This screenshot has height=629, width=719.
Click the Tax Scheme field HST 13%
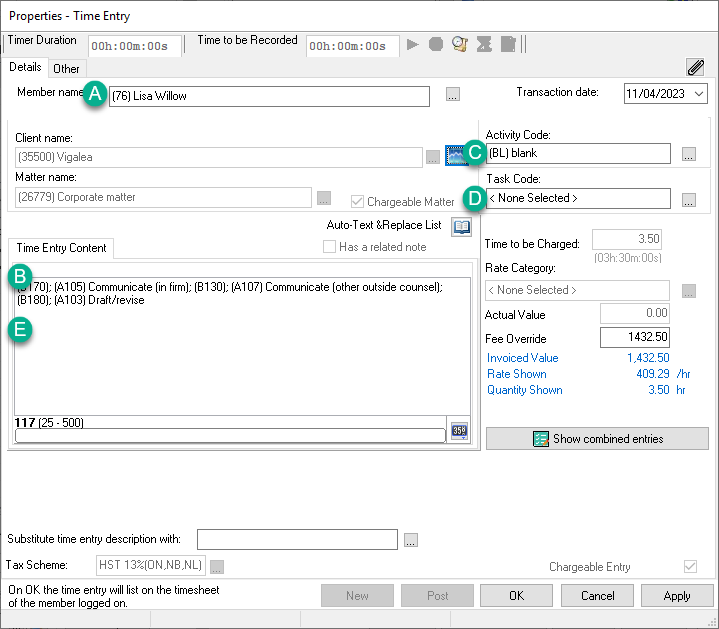point(151,565)
